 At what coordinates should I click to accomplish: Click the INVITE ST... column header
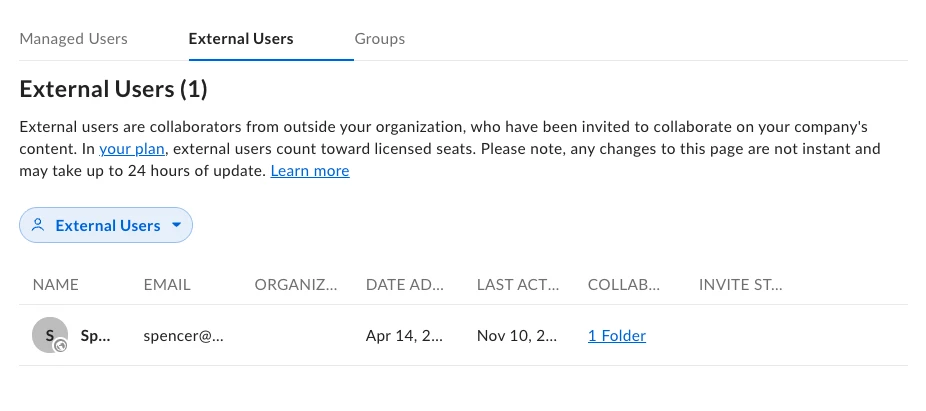[x=741, y=285]
